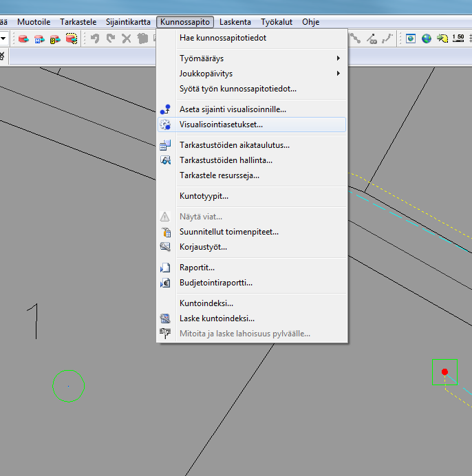Click the calendar icon beside Tarkastustöiden aikataulutus

coord(165,145)
